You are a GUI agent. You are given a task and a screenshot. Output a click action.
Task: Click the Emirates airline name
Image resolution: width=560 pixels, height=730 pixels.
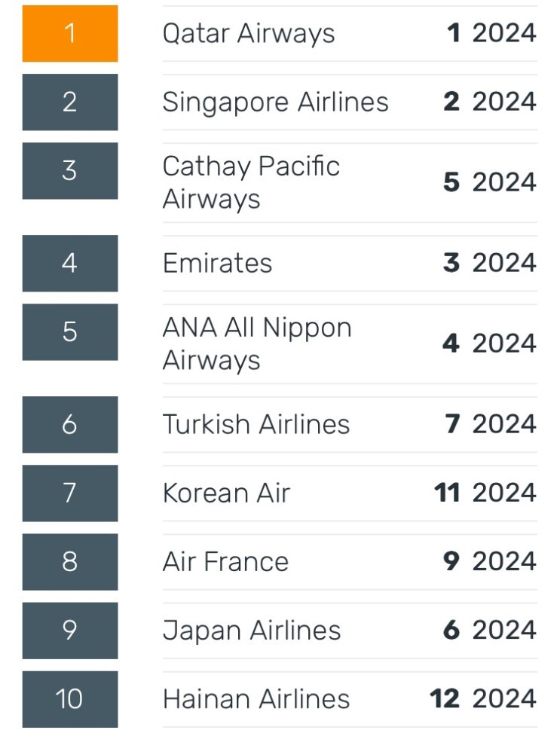(x=217, y=264)
